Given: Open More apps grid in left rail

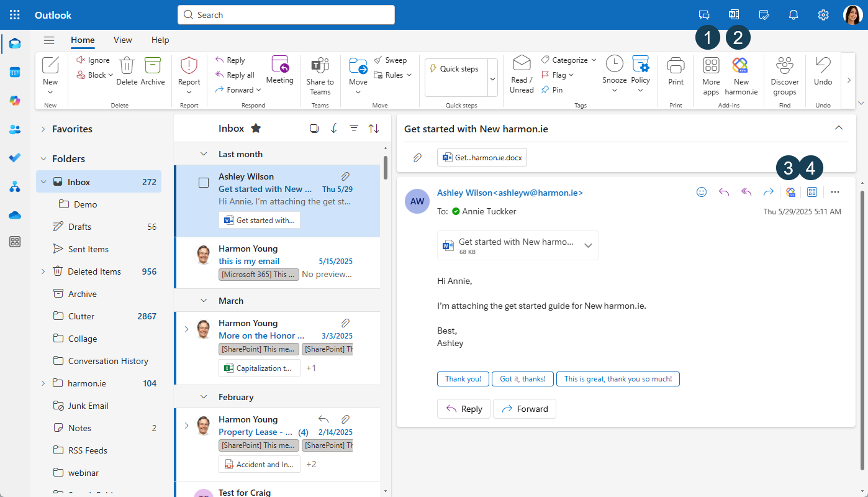Looking at the screenshot, I should [15, 242].
